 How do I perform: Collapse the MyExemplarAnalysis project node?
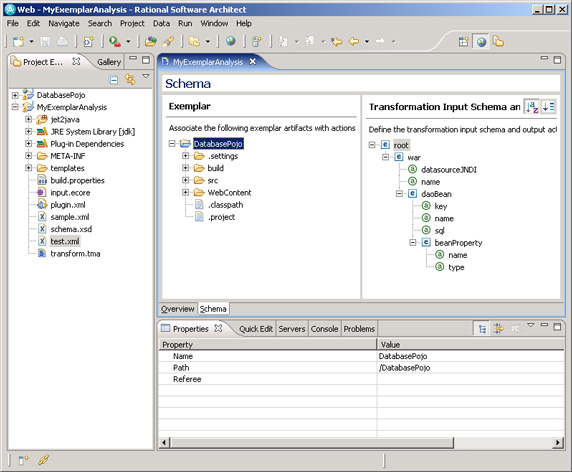(15, 107)
